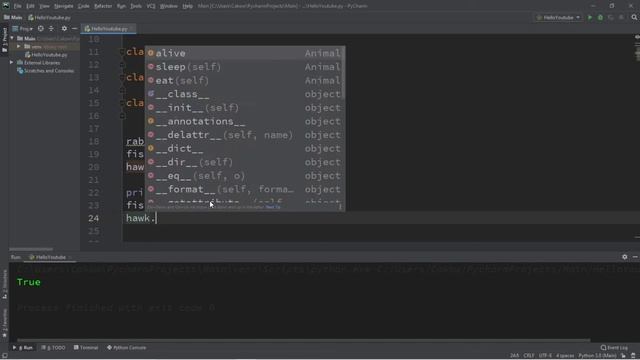This screenshot has width=640, height=360.
Task: Choose __dict__ completion suggestion
Action: click(245, 149)
